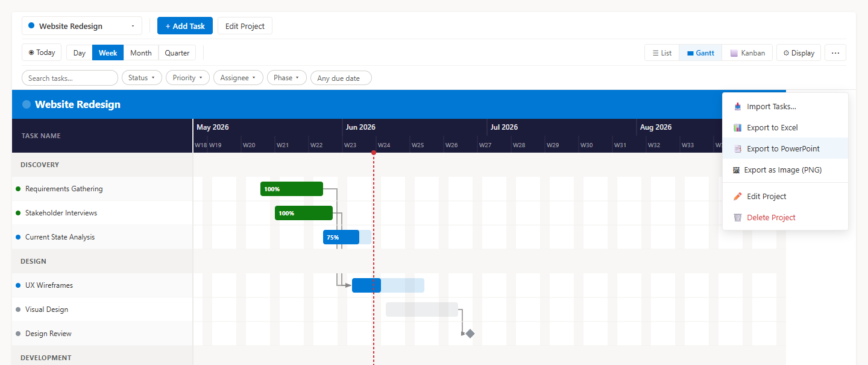Choose Export as Image (PNG)
868x365 pixels.
[785, 170]
